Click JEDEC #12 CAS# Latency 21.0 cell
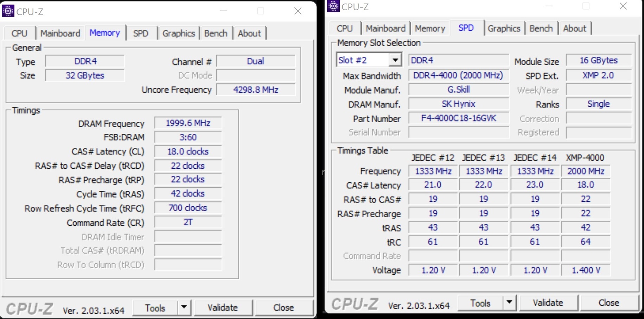Viewport: 644px width, 319px height. pyautogui.click(x=433, y=185)
